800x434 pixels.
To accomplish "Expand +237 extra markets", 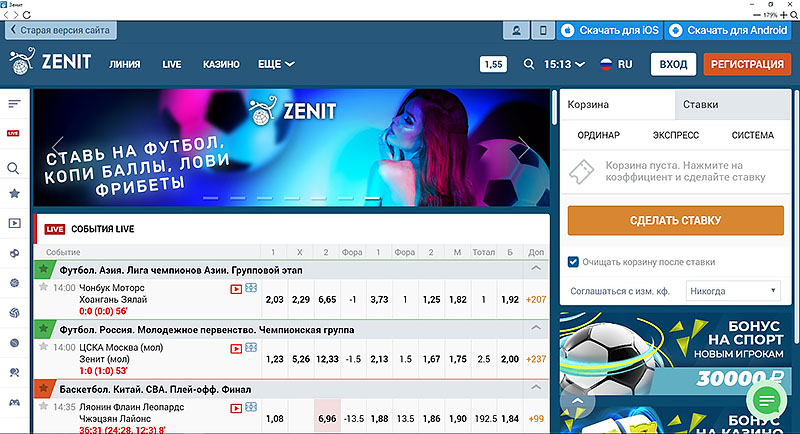I will pos(536,360).
